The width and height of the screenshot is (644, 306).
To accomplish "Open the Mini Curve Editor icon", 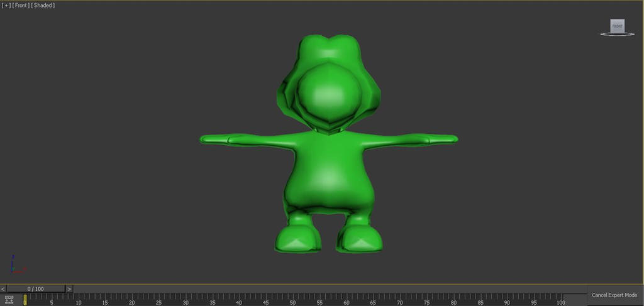I will (x=9, y=300).
